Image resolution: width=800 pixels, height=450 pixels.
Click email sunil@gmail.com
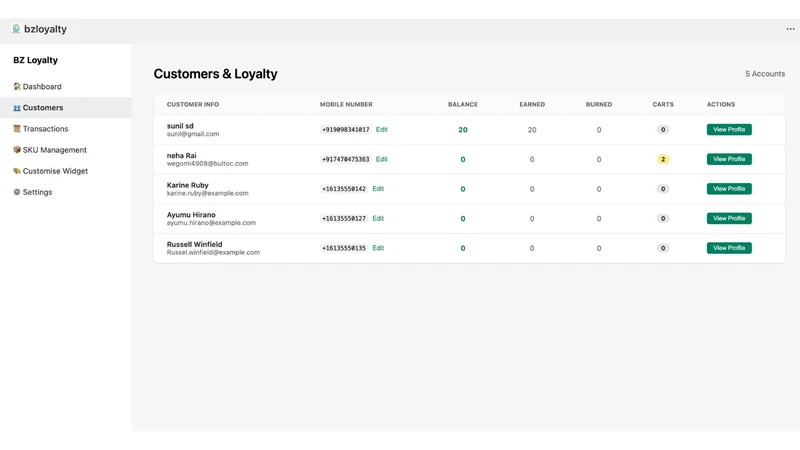click(193, 134)
